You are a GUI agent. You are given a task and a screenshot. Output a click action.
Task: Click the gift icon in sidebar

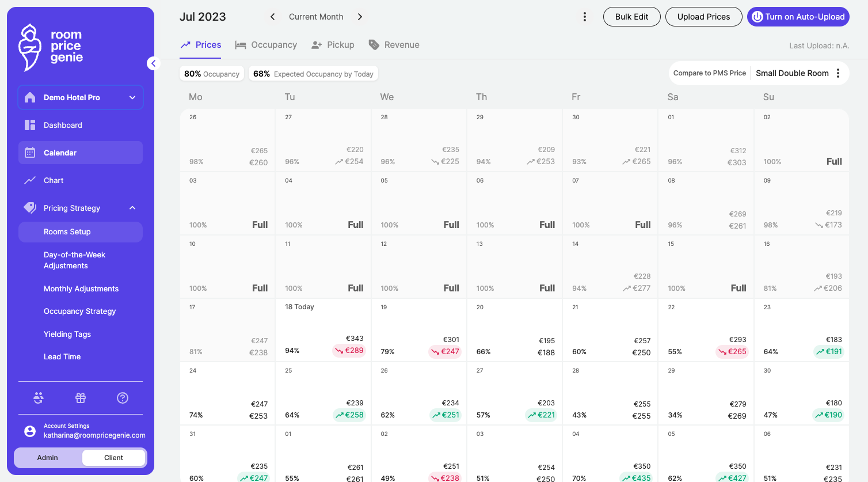[x=81, y=398]
